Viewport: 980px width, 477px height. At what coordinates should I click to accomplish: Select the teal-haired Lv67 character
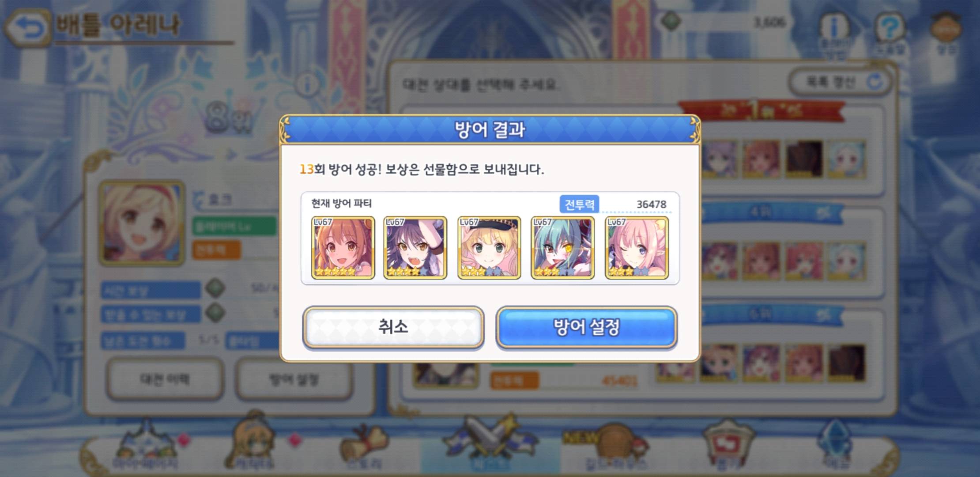pyautogui.click(x=562, y=248)
